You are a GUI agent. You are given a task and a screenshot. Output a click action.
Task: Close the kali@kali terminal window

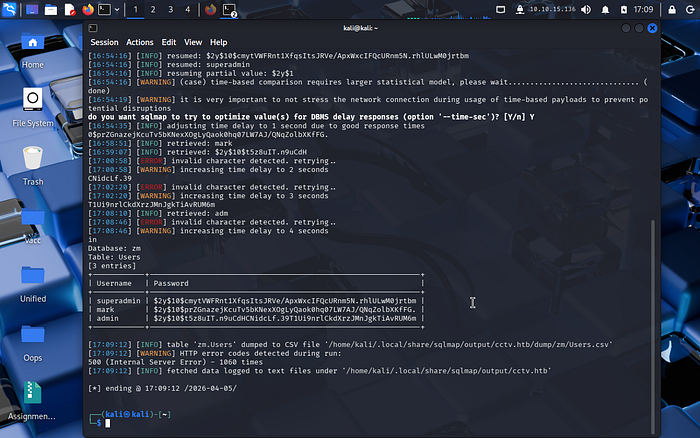(x=652, y=28)
